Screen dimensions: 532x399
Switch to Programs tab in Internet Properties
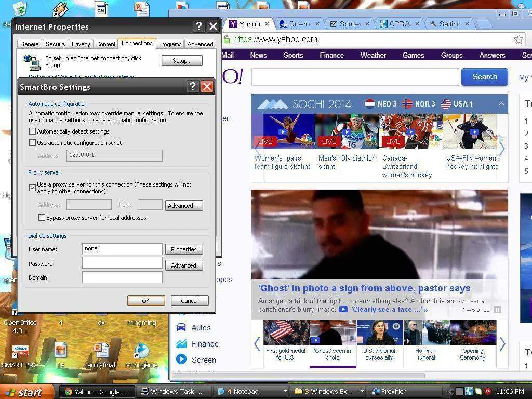point(170,44)
